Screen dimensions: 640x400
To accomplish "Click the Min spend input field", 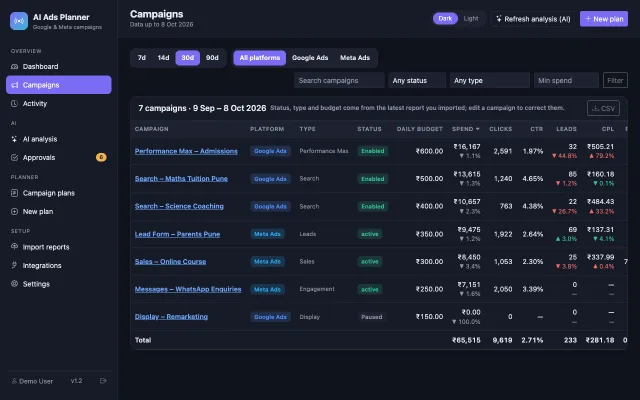I will (566, 80).
